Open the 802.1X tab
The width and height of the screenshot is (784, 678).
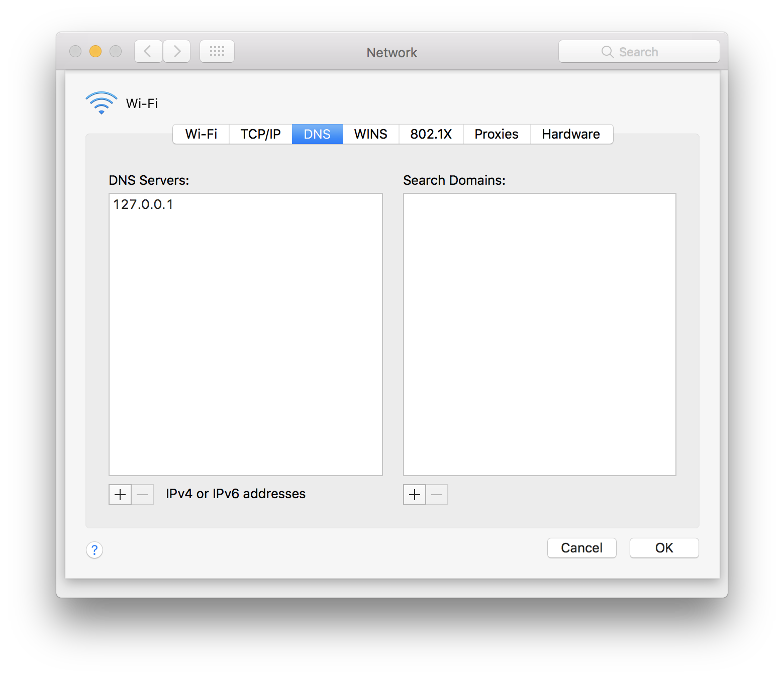(431, 134)
